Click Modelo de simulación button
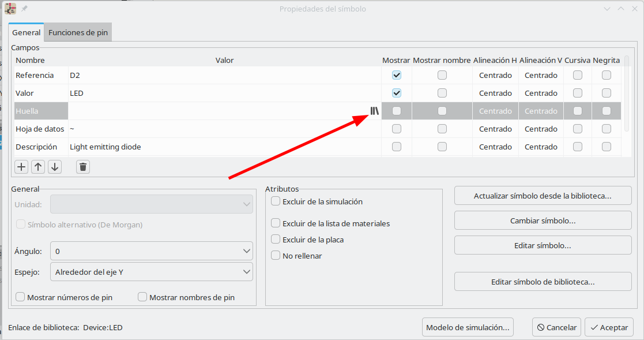Screen dimensions: 644x340 (x=468, y=327)
